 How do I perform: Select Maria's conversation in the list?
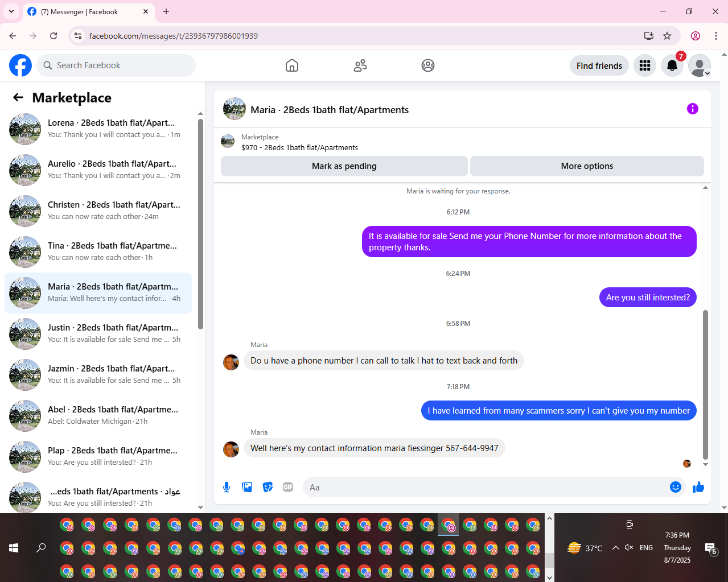98,292
